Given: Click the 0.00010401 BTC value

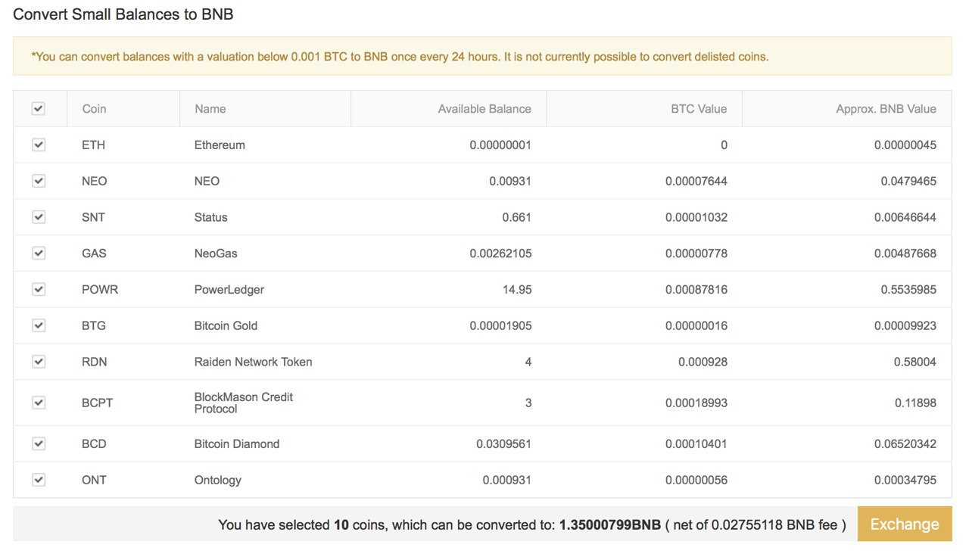Looking at the screenshot, I should pyautogui.click(x=696, y=443).
